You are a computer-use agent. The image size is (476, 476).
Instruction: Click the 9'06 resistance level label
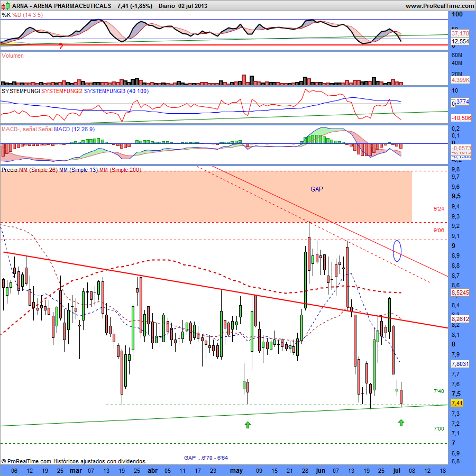[x=438, y=231]
